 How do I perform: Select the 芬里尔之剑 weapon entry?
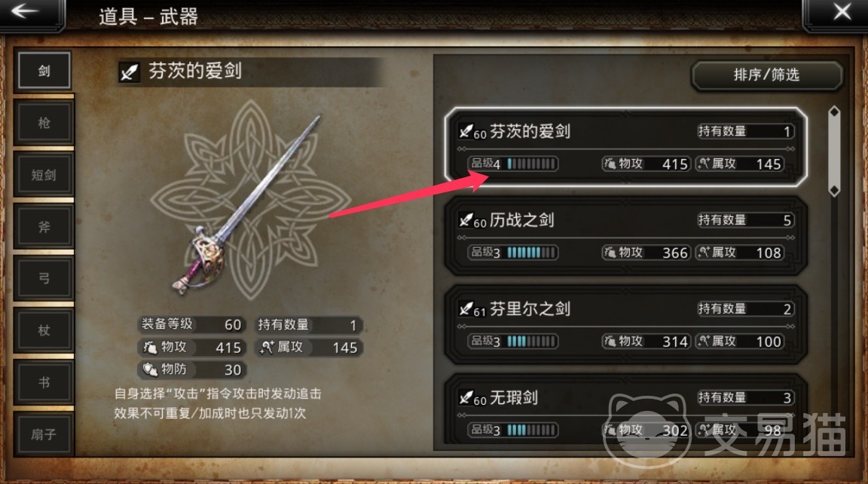(x=625, y=324)
